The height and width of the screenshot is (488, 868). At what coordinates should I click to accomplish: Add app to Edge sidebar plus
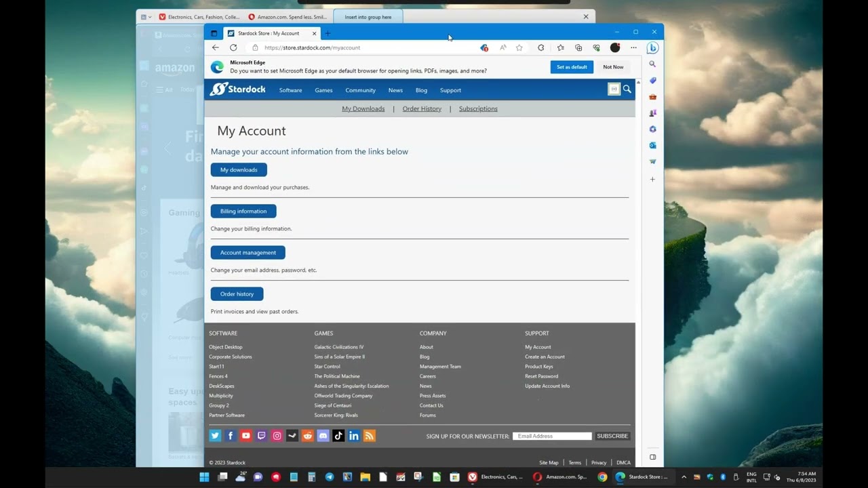coord(652,179)
